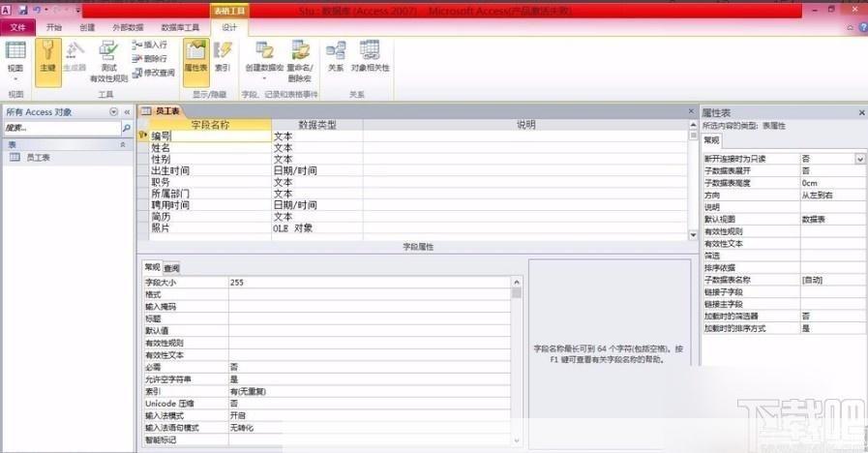The width and height of the screenshot is (868, 453).
Task: Select the 姓名 field name cell
Action: pyautogui.click(x=210, y=148)
